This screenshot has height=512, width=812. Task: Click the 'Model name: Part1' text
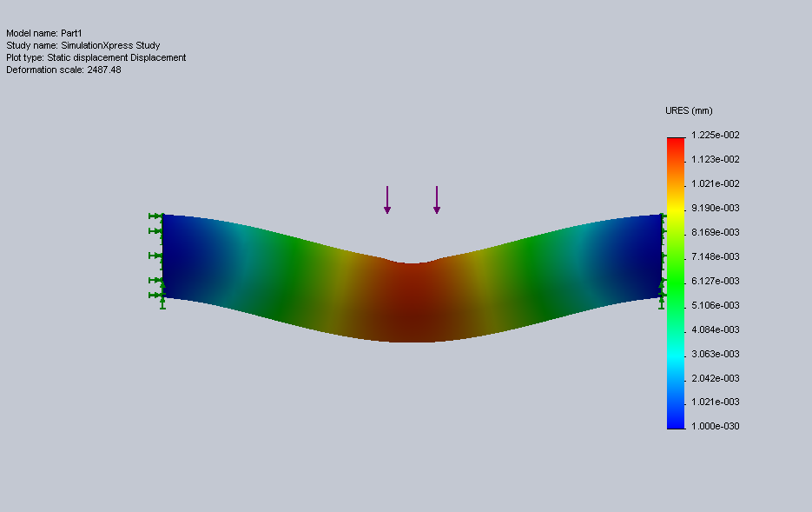pyautogui.click(x=44, y=33)
